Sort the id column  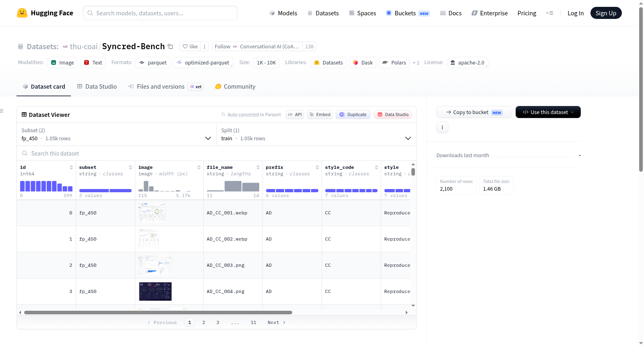pyautogui.click(x=71, y=167)
